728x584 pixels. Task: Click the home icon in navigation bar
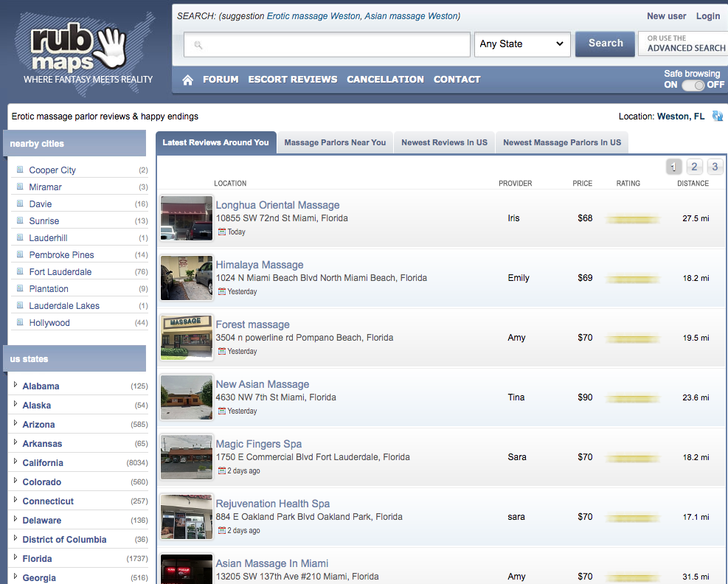pyautogui.click(x=187, y=80)
